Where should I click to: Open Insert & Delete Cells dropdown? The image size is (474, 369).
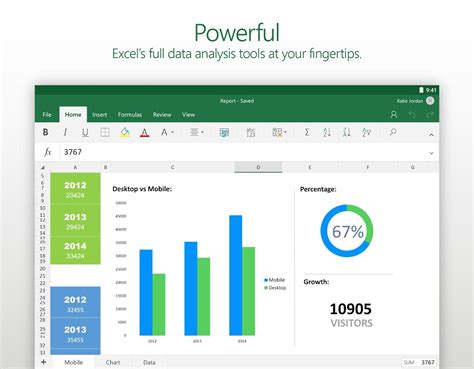pyautogui.click(x=279, y=132)
